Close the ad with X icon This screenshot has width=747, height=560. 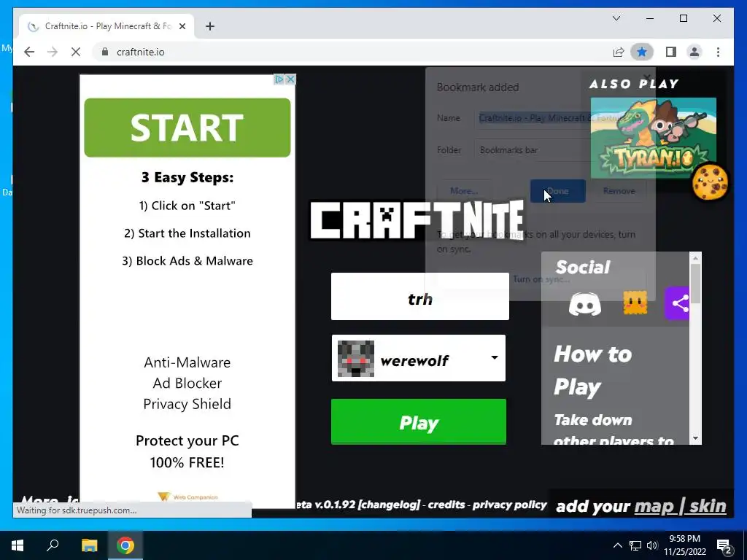(x=290, y=79)
